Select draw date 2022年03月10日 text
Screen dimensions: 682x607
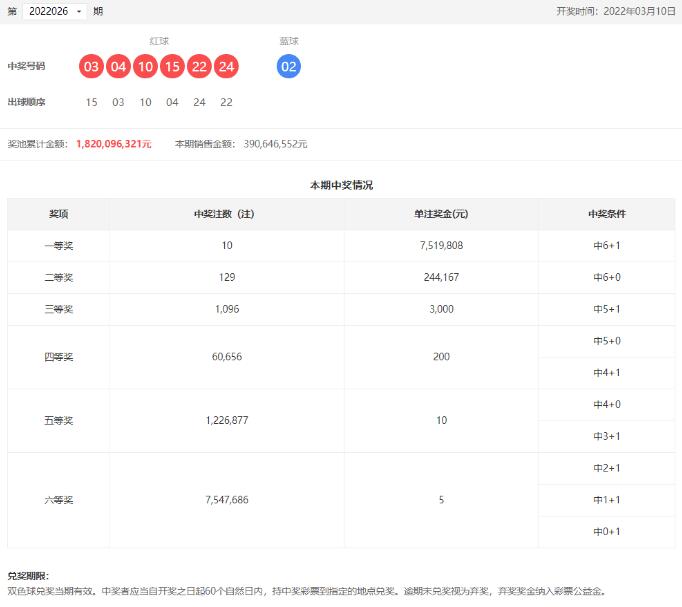point(639,11)
